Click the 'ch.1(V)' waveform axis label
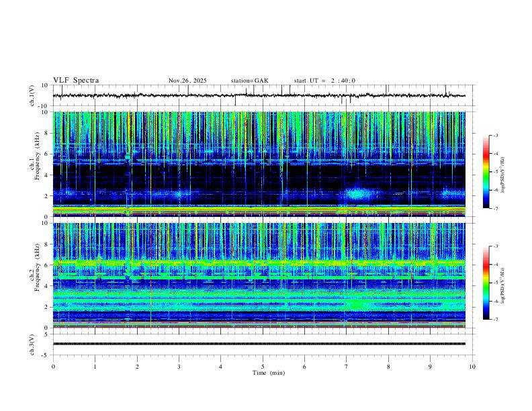Screen dimensions: 532x411 click(x=32, y=95)
